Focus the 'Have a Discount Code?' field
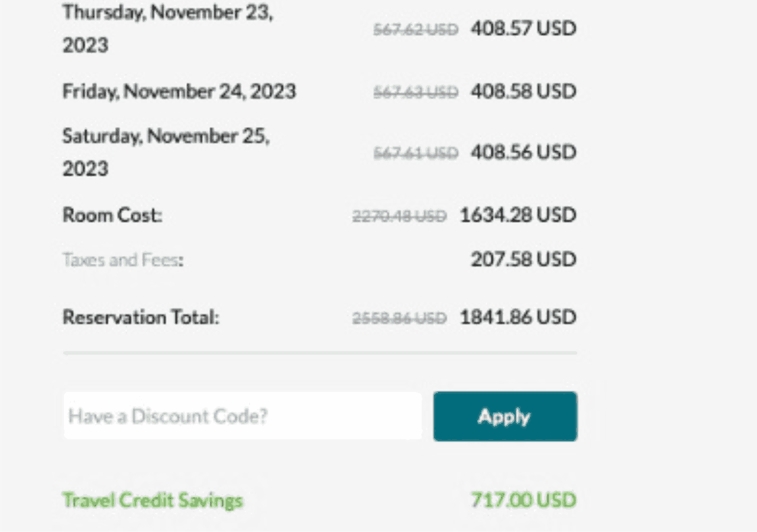Screen dimensions: 757x532 pyautogui.click(x=242, y=416)
